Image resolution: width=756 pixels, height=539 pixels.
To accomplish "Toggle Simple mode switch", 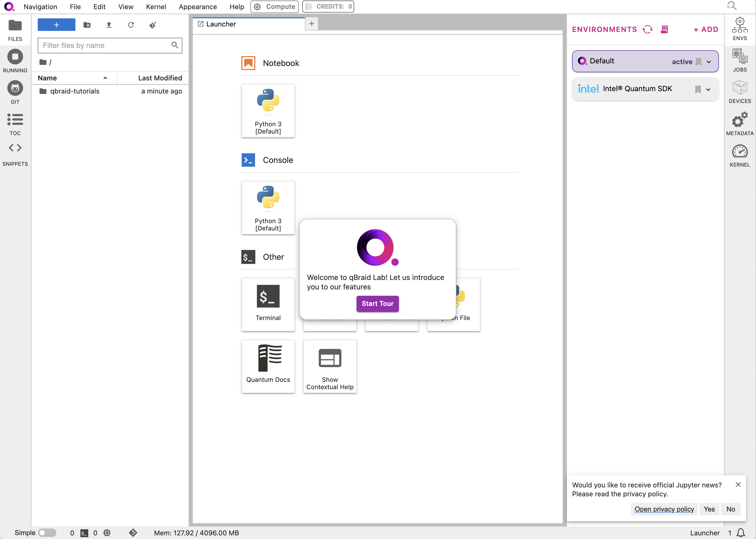I will [47, 533].
